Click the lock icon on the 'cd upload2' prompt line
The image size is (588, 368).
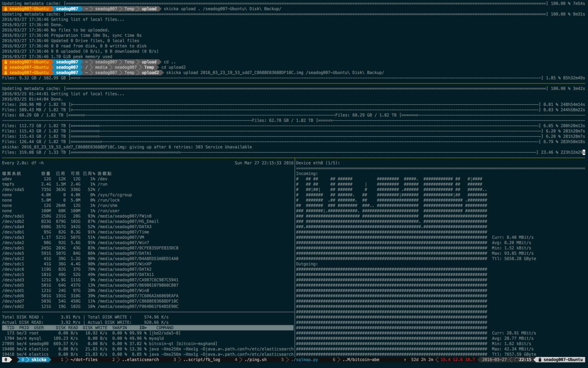coord(6,68)
